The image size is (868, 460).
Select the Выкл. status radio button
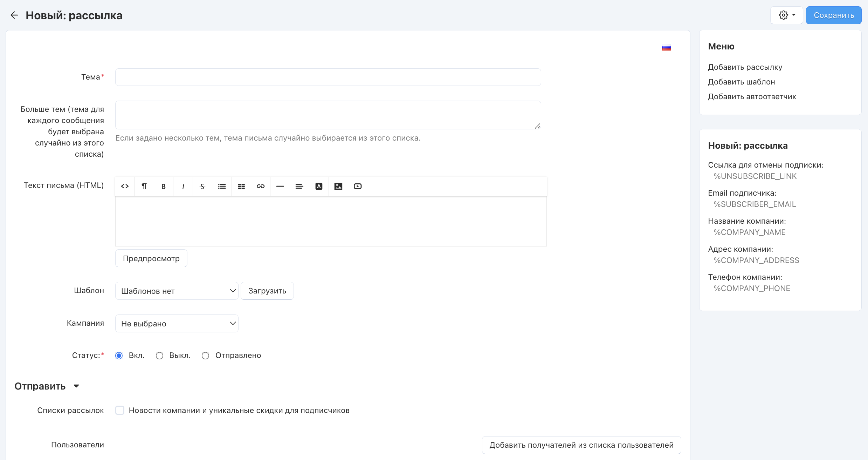[x=159, y=356]
